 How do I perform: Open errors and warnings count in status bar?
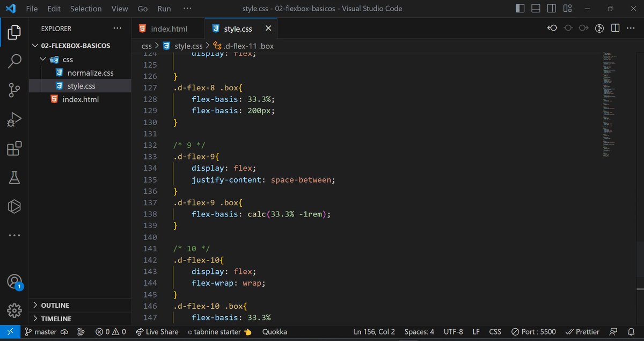pyautogui.click(x=111, y=332)
